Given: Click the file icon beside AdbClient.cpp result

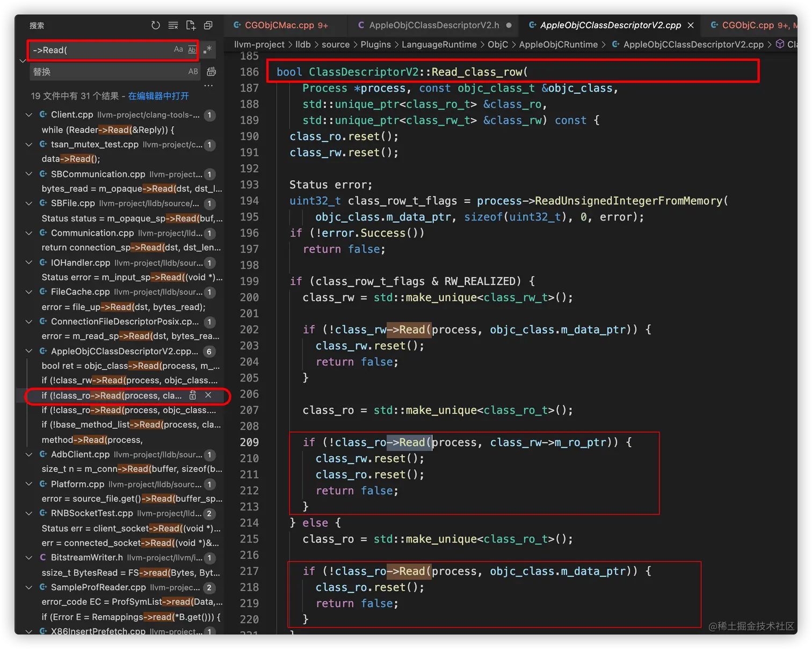Looking at the screenshot, I should 44,454.
